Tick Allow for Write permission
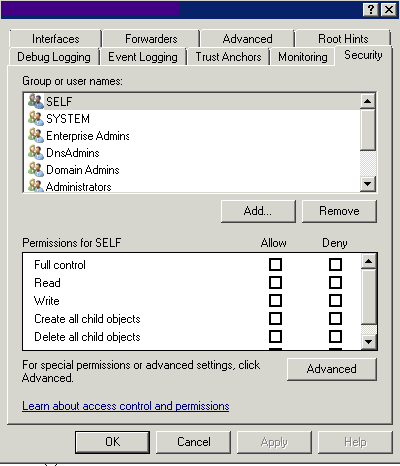Image resolution: width=400 pixels, height=466 pixels. (x=275, y=301)
